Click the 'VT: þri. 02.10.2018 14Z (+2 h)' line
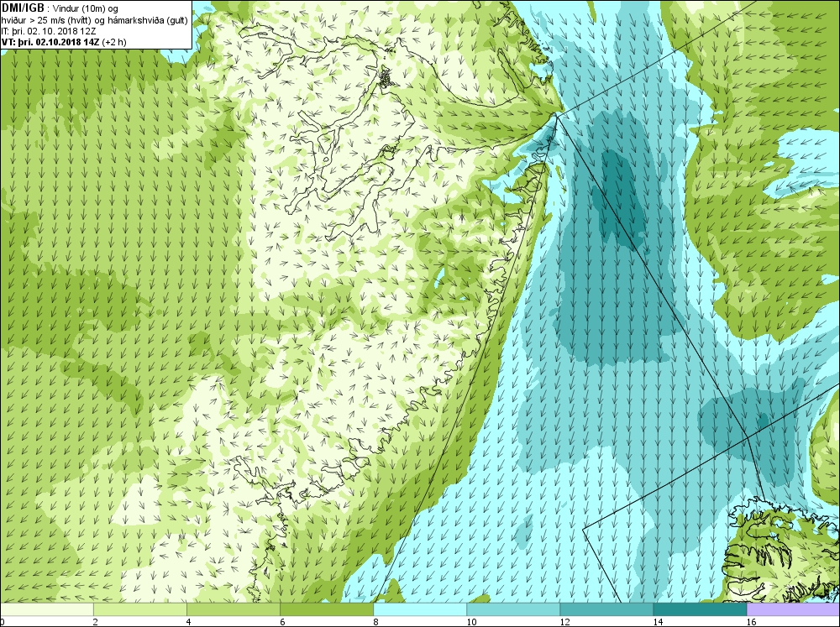The image size is (840, 627). (64, 42)
